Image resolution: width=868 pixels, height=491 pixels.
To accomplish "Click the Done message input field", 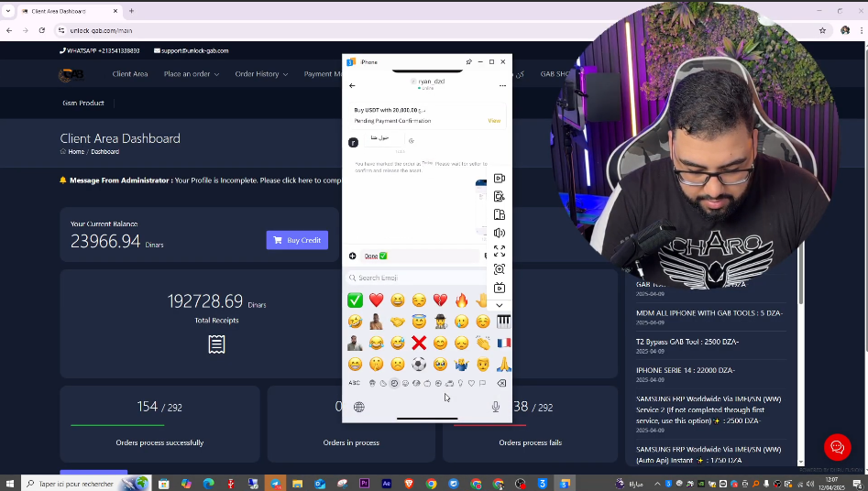I will 420,256.
